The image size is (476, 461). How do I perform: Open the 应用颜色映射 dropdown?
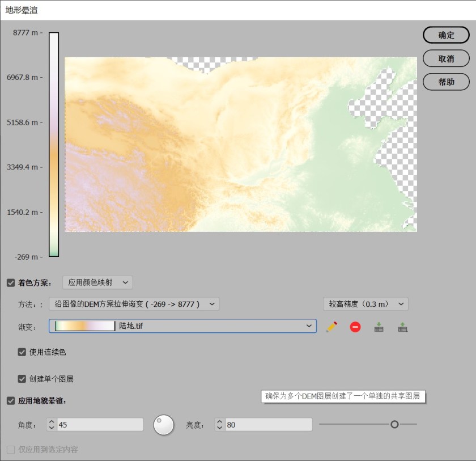coord(97,282)
